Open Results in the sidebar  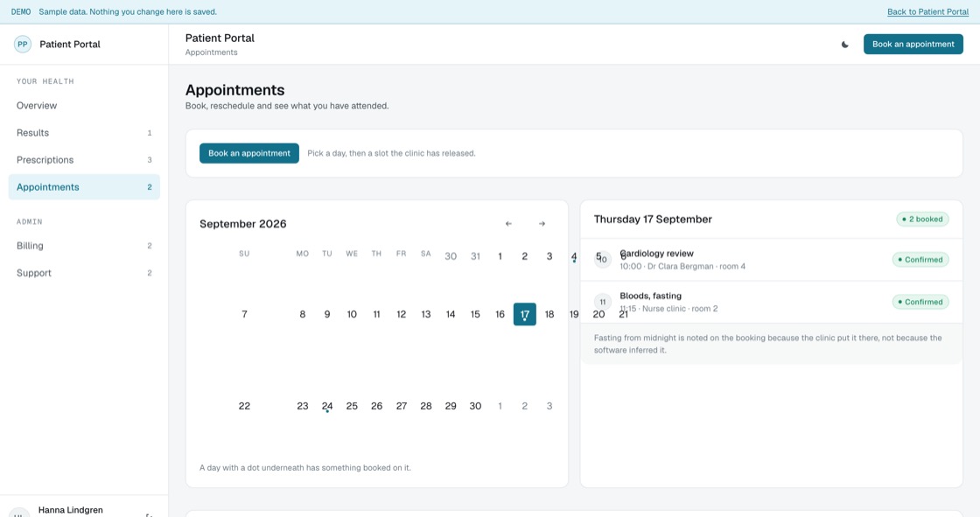84,133
